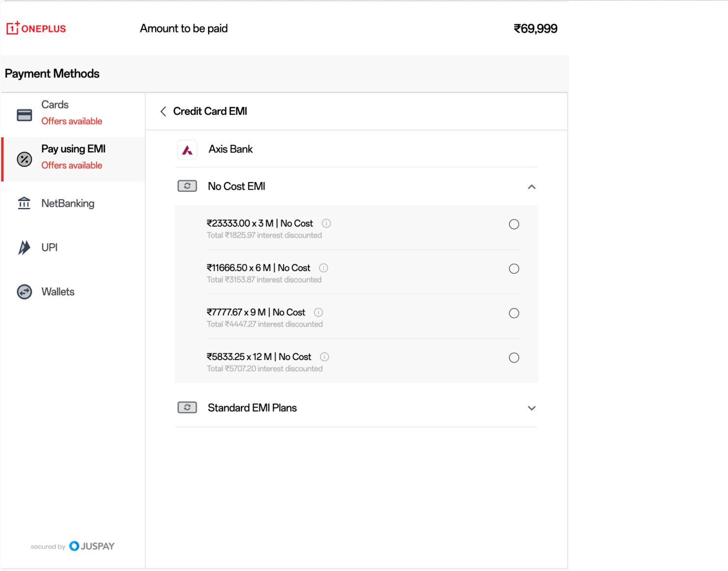Choose the ₹7777.67 x 9 M radio option

(x=514, y=313)
